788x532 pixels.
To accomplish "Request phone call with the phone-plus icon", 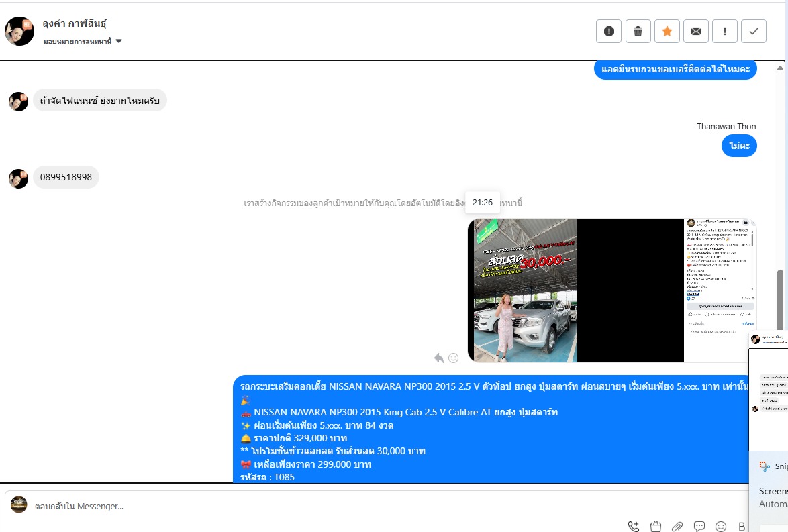I will (x=634, y=526).
